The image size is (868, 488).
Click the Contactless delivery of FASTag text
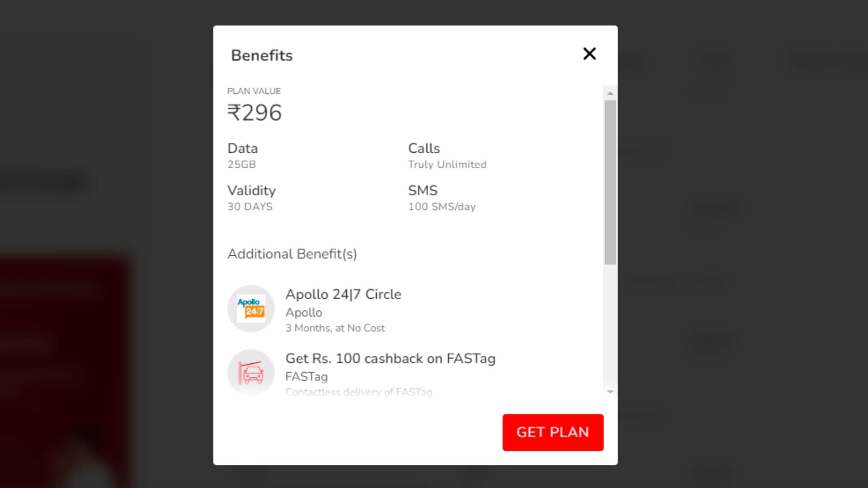pyautogui.click(x=359, y=391)
